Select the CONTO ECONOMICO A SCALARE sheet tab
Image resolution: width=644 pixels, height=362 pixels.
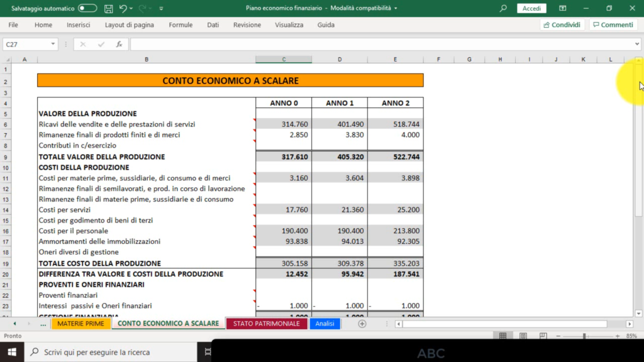(169, 324)
